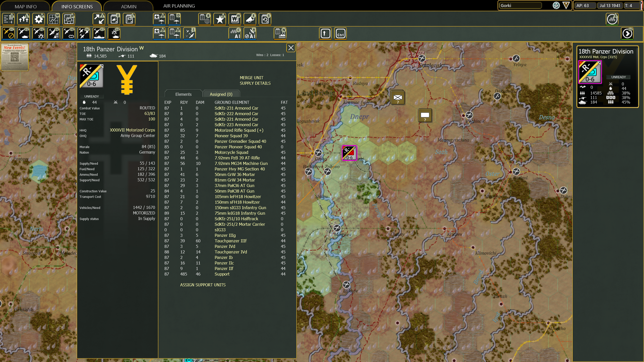
Task: Open the Commander's report flag icon
Action: tap(129, 19)
